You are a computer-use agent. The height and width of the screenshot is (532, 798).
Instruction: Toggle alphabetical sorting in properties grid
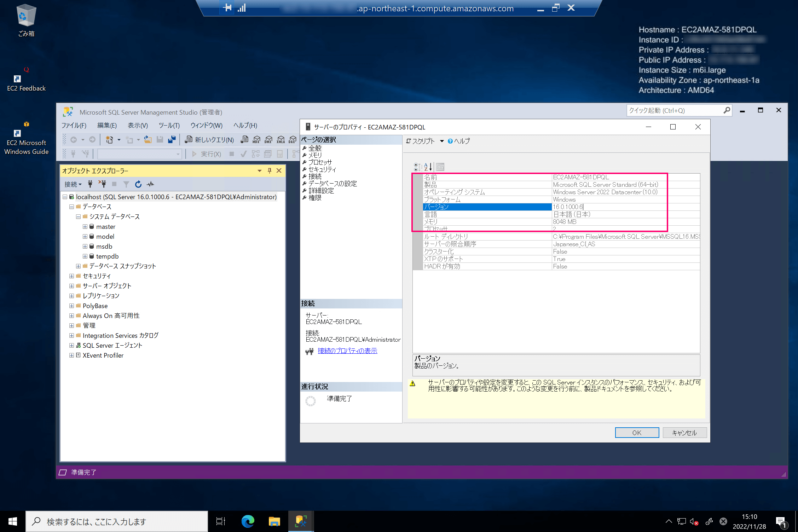point(428,166)
